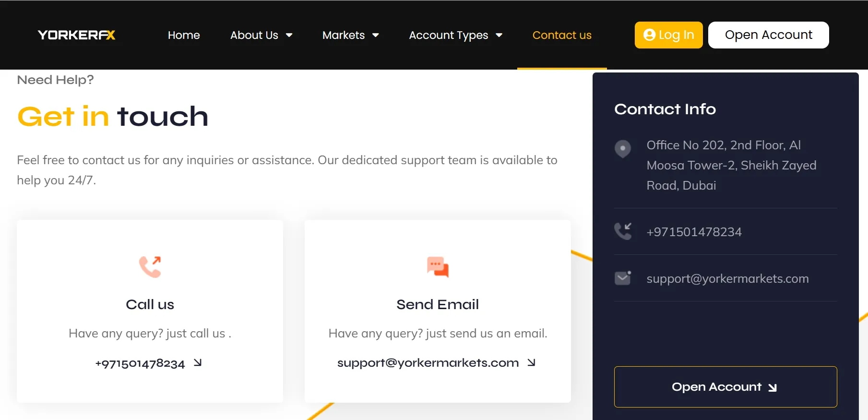Click the incoming call icon in Contact Info
This screenshot has height=420, width=868.
coord(623,231)
